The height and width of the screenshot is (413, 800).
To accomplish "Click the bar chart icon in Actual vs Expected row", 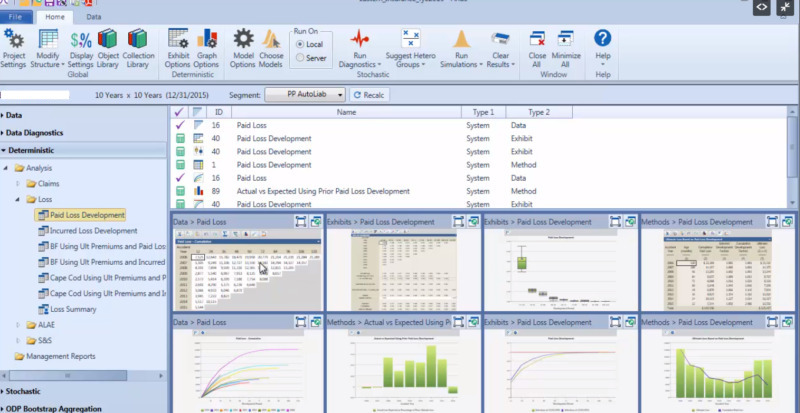I will click(x=198, y=191).
